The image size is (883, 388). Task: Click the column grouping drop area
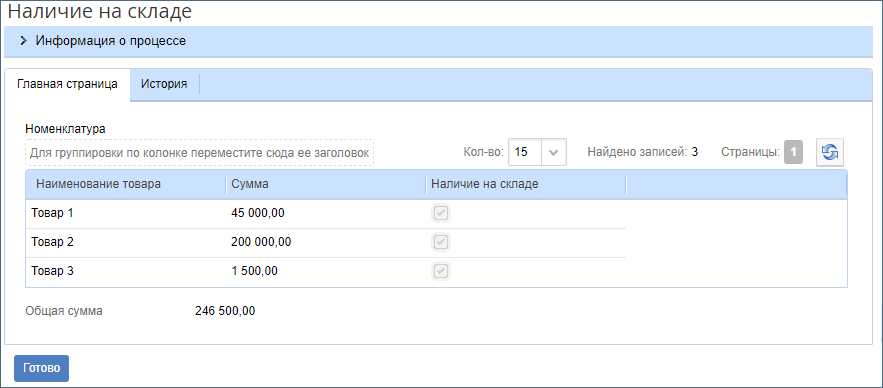(x=199, y=153)
